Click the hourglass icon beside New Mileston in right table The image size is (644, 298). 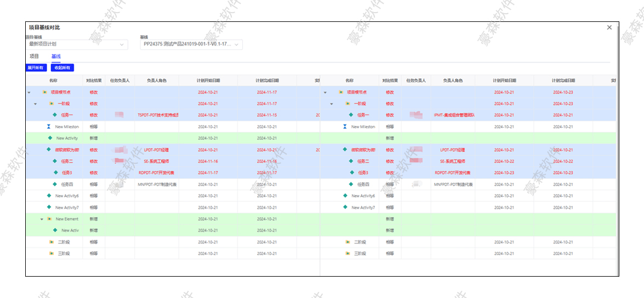(345, 127)
